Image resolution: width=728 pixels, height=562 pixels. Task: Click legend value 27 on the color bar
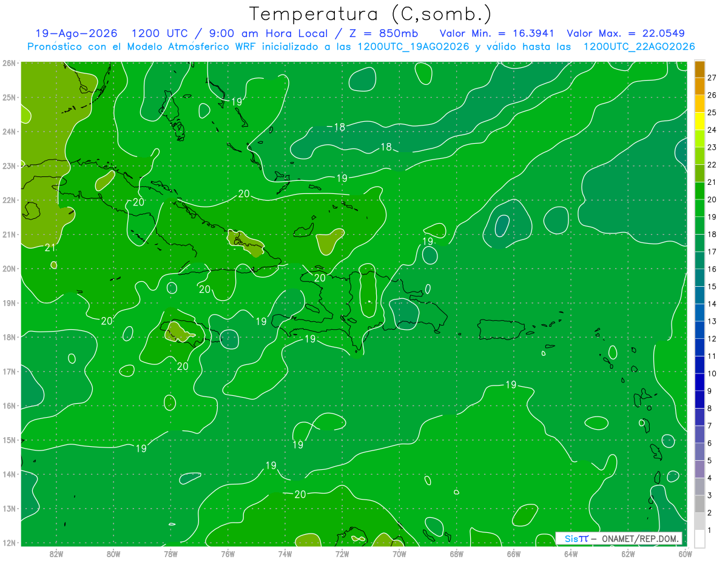712,77
